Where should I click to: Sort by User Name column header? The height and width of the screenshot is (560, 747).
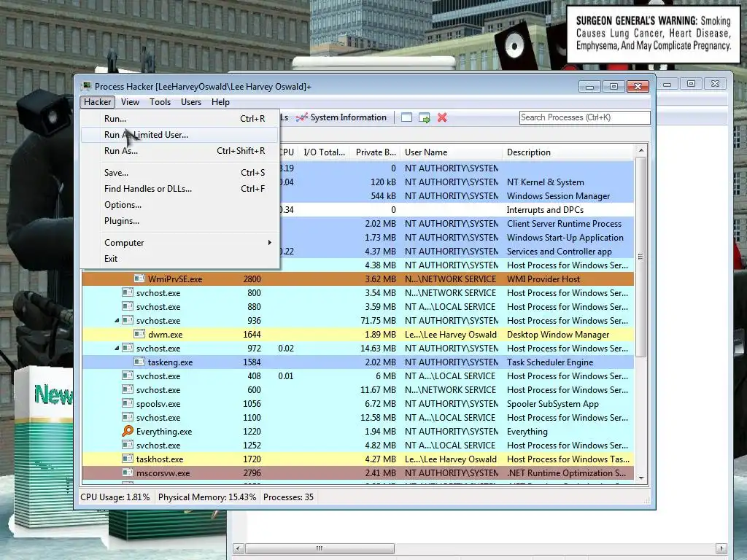coord(451,152)
